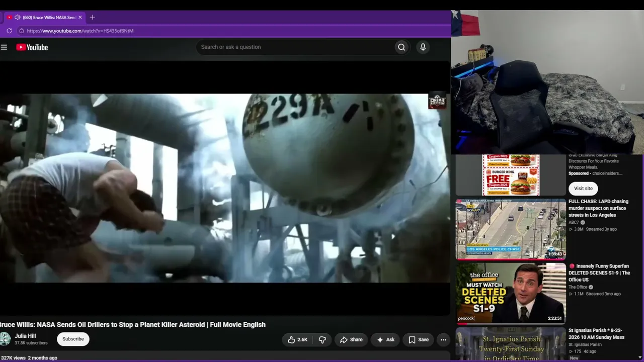Open 'Insanely Funny Superfan DELETED SCENES' title
The width and height of the screenshot is (644, 362).
pyautogui.click(x=599, y=273)
